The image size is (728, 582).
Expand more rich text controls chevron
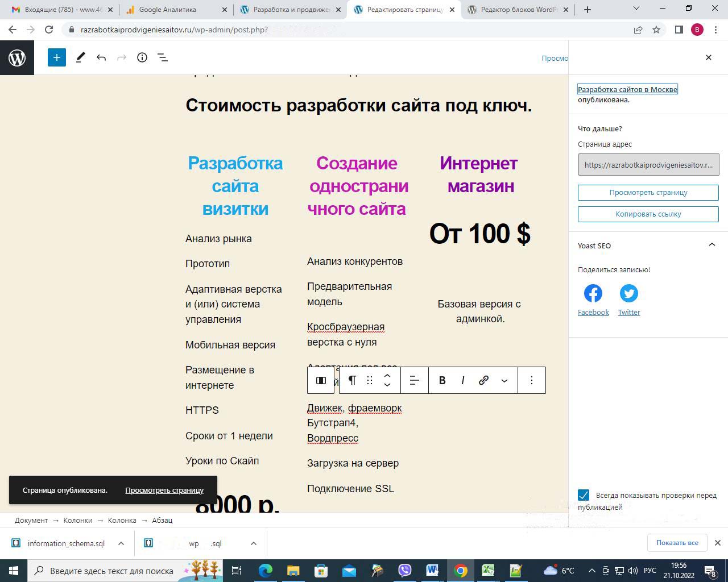[504, 380]
